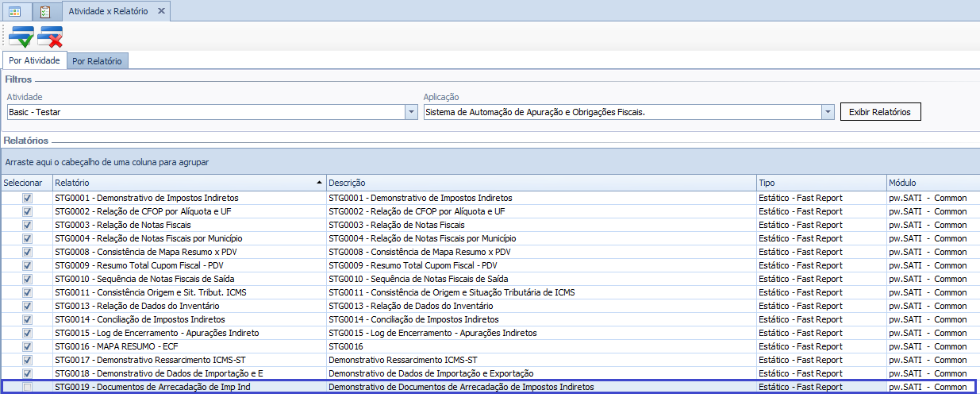
Task: Click the Exibir Relatórios button
Action: tap(881, 112)
